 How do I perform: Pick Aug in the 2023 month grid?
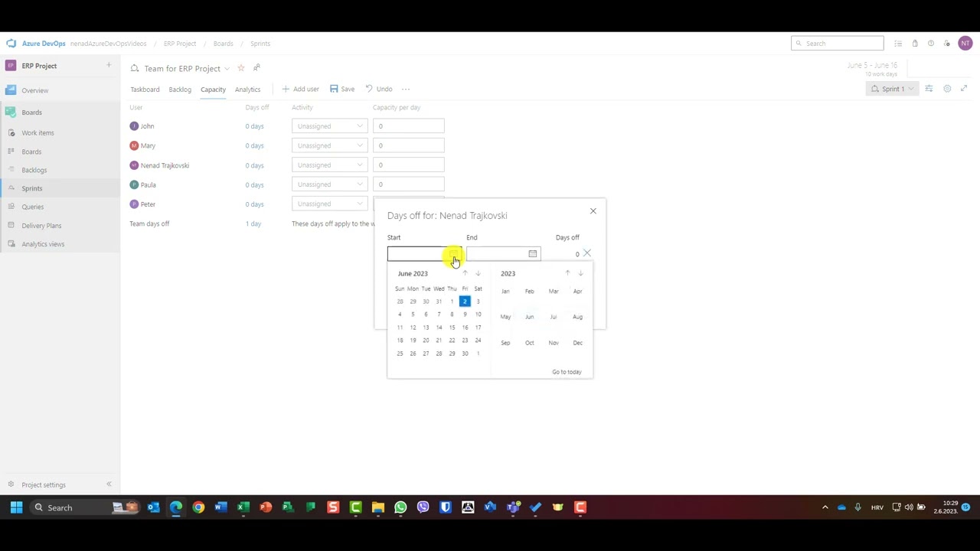point(577,317)
